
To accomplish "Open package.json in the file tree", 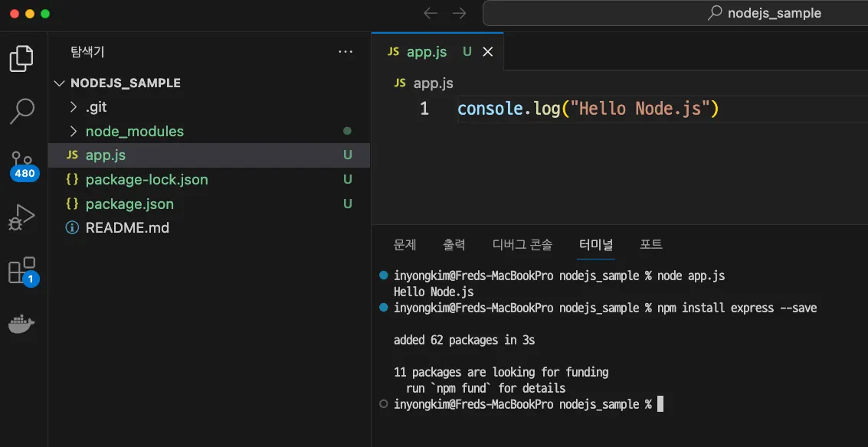I will [129, 204].
